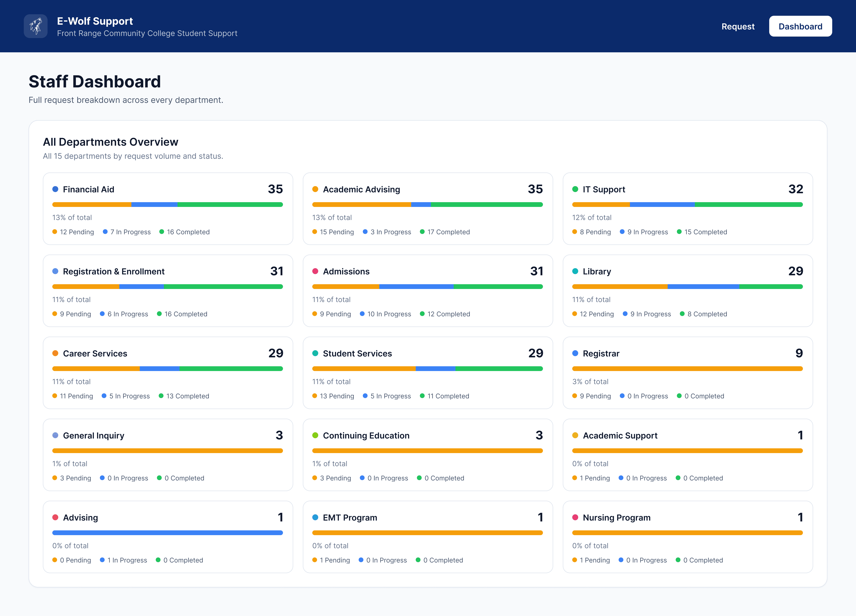856x616 pixels.
Task: Click the teal dot beside Student Services
Action: [315, 353]
